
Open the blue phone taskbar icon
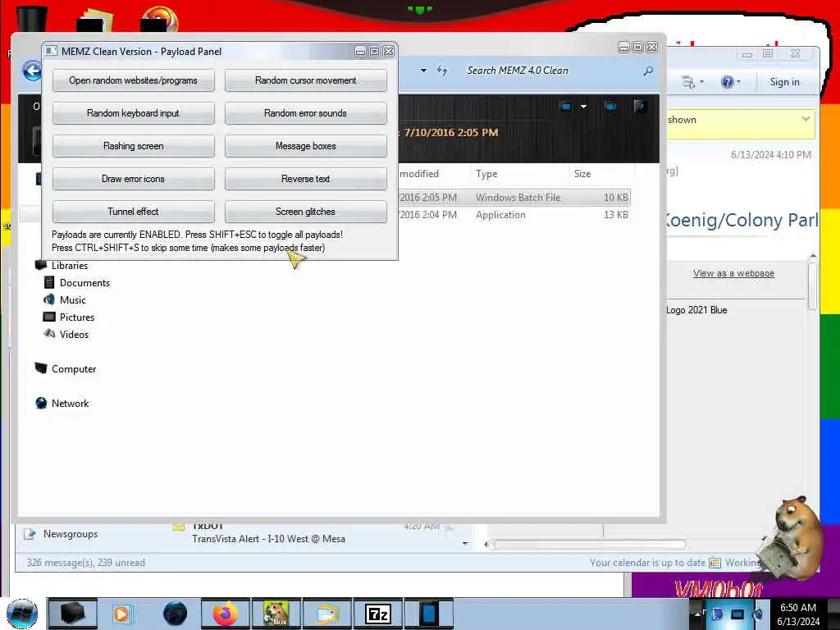pos(428,614)
